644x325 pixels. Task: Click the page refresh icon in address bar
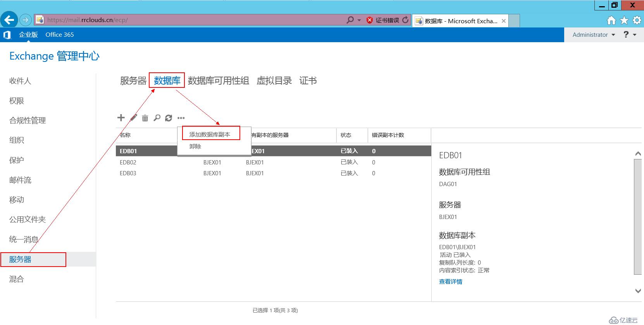pos(405,20)
